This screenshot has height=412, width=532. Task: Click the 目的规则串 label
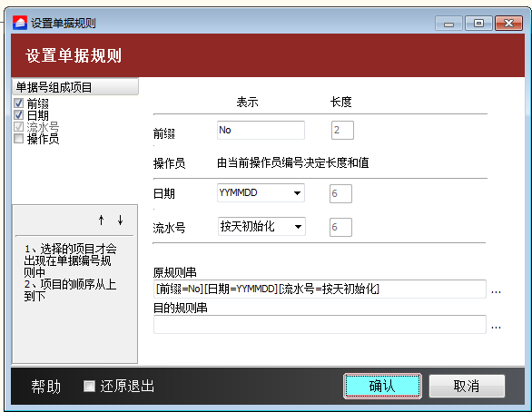coord(180,308)
